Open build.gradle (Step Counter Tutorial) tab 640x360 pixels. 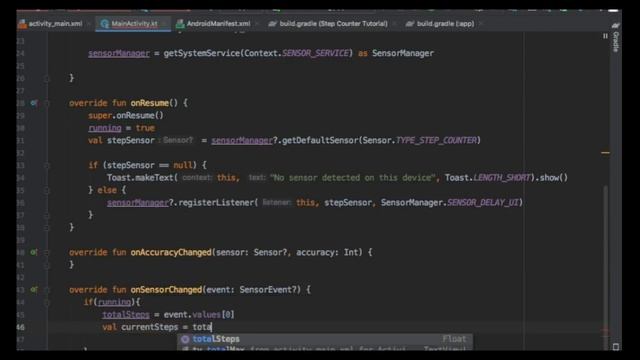[x=333, y=24]
